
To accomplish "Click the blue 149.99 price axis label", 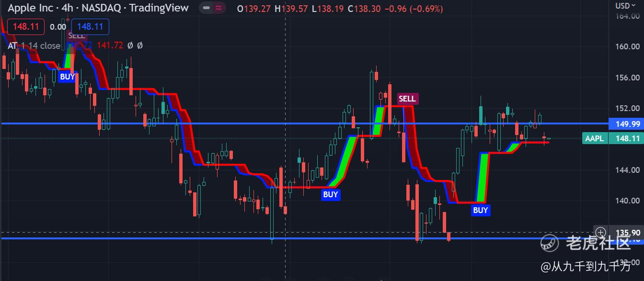I will point(626,124).
